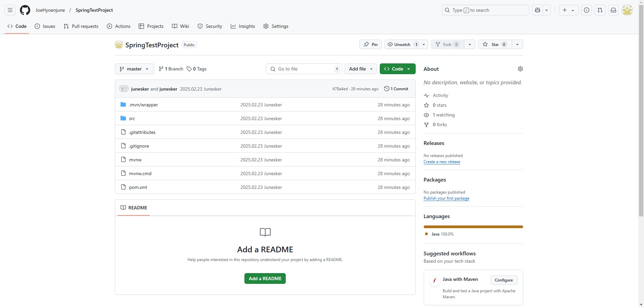Open the Activity link in About

click(436, 95)
